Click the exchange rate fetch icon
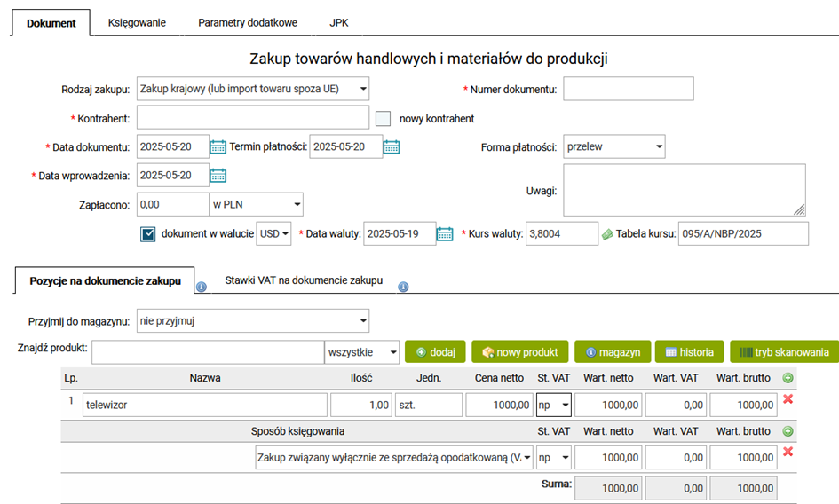 (607, 234)
